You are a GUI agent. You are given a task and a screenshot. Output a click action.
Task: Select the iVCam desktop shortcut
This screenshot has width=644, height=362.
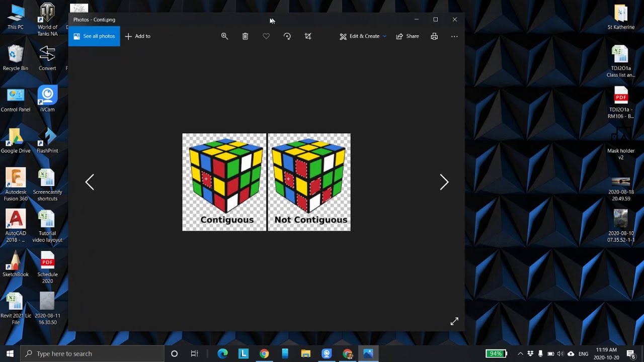pos(47,99)
